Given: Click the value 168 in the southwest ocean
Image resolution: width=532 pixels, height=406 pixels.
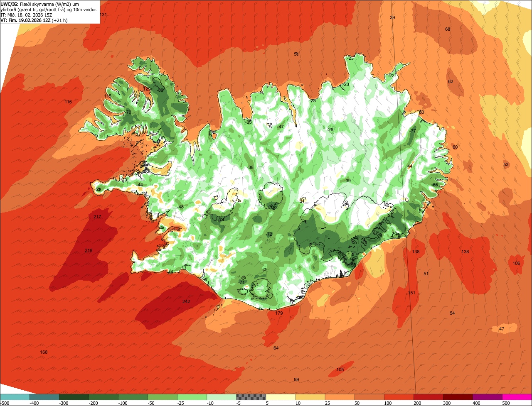Looking at the screenshot, I should pyautogui.click(x=44, y=352).
